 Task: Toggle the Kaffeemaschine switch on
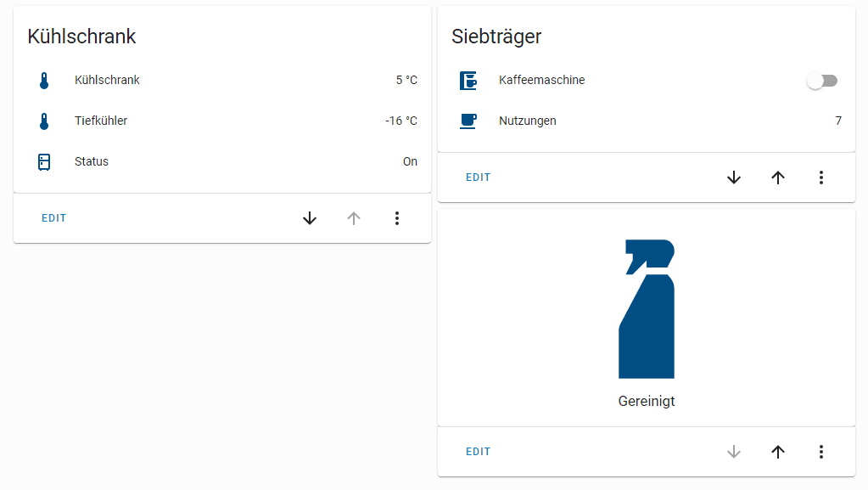tap(822, 81)
